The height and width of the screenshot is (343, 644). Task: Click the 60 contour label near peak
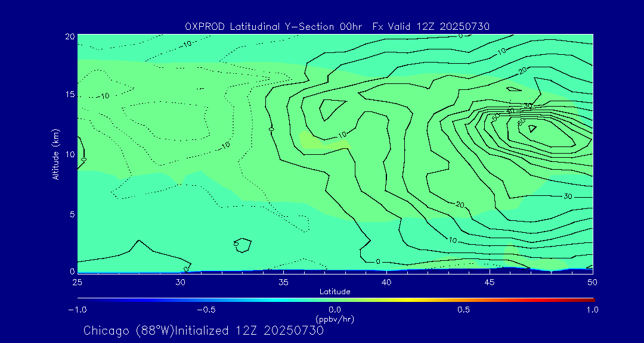pos(521,121)
